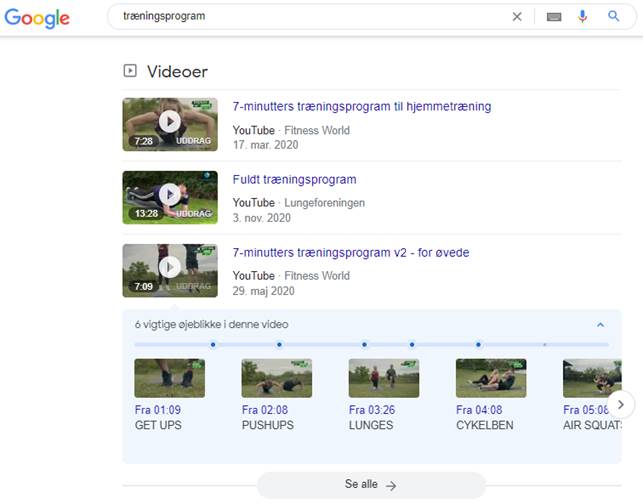
Task: Collapse the key moments panel chevron
Action: [x=600, y=325]
